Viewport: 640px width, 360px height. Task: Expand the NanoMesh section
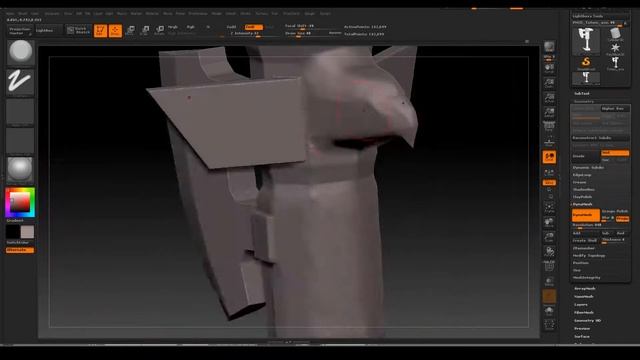coord(584,297)
